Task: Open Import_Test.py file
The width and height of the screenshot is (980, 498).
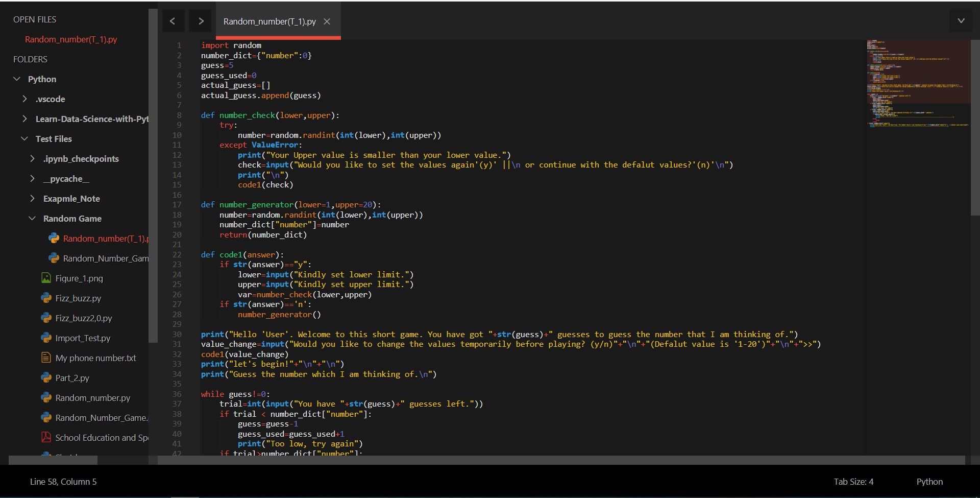Action: [83, 338]
